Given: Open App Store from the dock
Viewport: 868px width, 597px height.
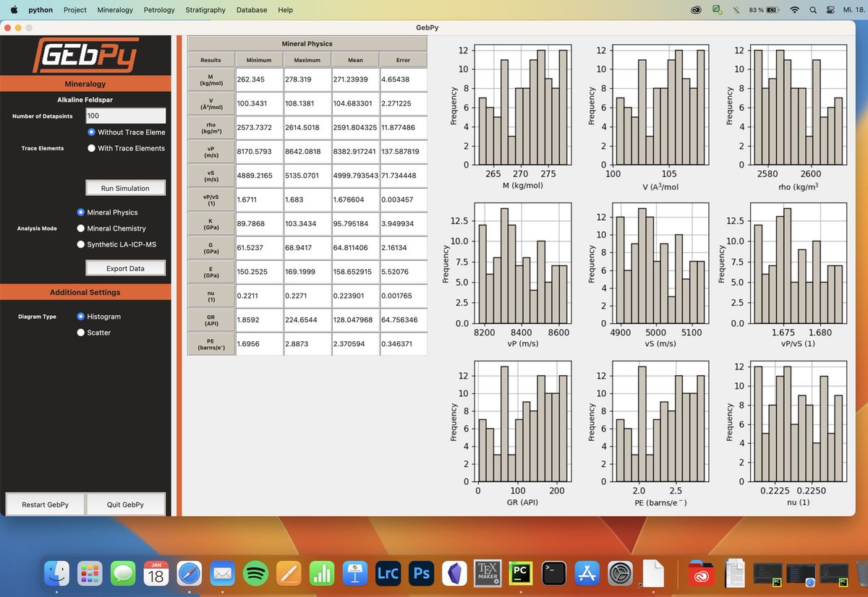Looking at the screenshot, I should coord(588,574).
